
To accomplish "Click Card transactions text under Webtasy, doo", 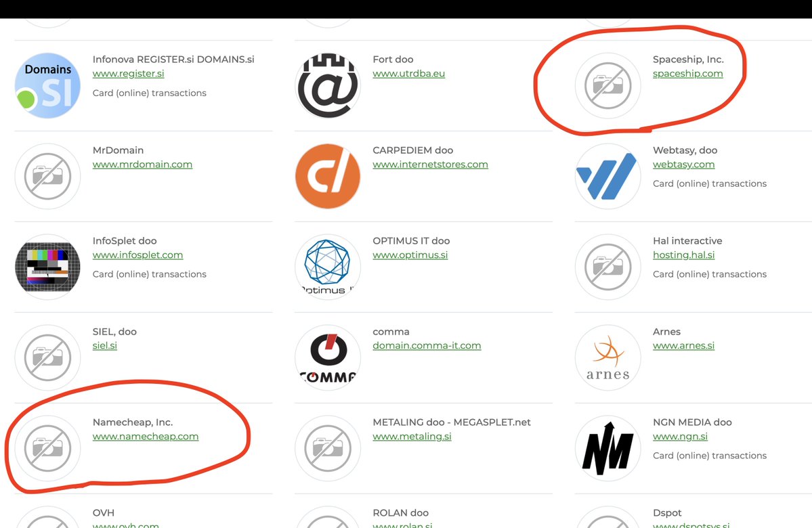I will [x=710, y=183].
